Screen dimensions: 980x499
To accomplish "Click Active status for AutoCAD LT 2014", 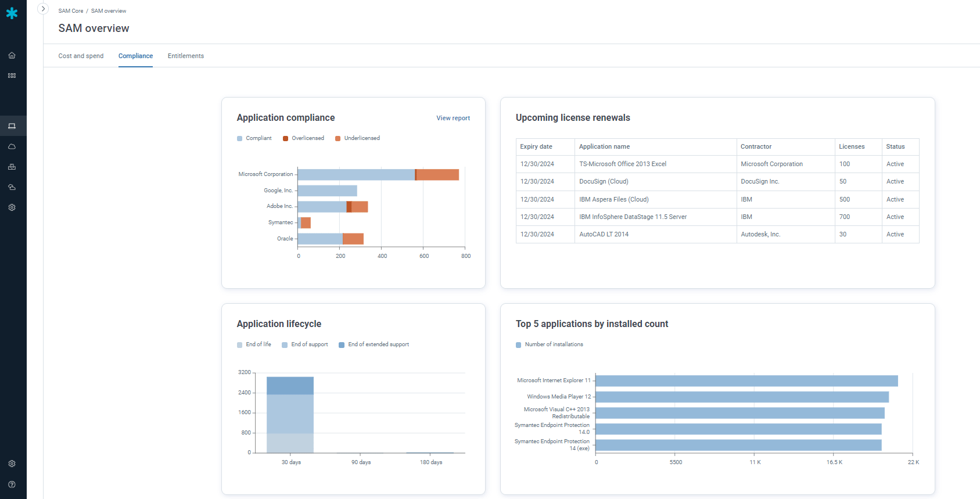I will coord(900,234).
